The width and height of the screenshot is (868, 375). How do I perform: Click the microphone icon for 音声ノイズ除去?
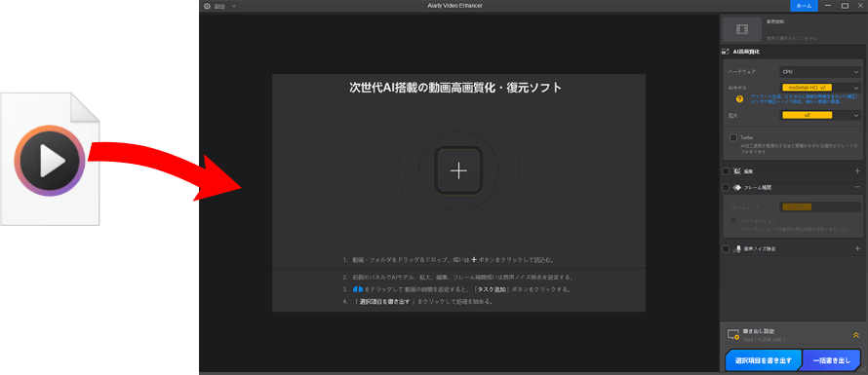tap(738, 249)
